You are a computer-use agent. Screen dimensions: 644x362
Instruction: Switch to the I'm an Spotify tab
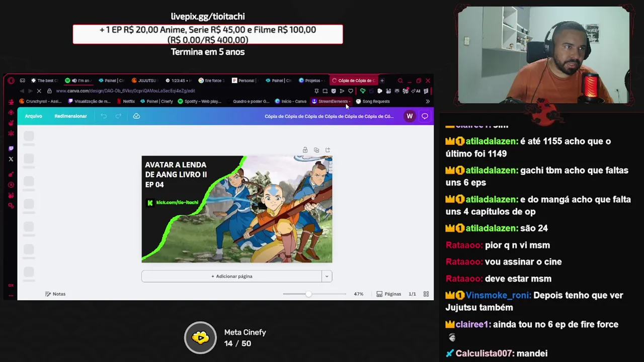(x=77, y=80)
